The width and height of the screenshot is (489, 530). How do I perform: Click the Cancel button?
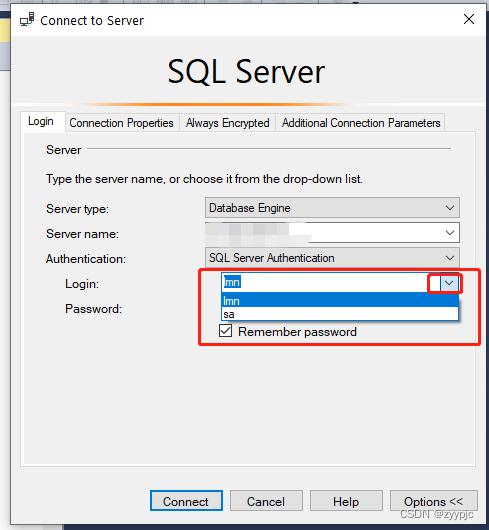[266, 501]
